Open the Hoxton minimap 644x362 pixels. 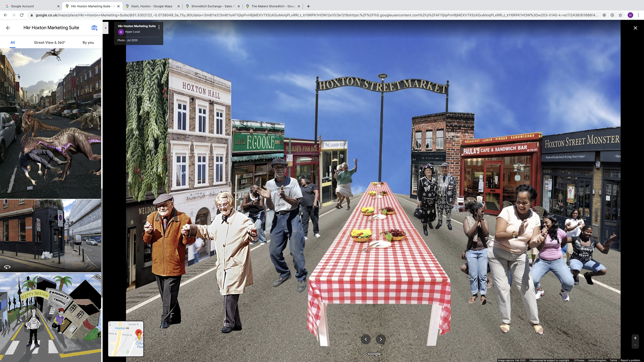tap(126, 339)
